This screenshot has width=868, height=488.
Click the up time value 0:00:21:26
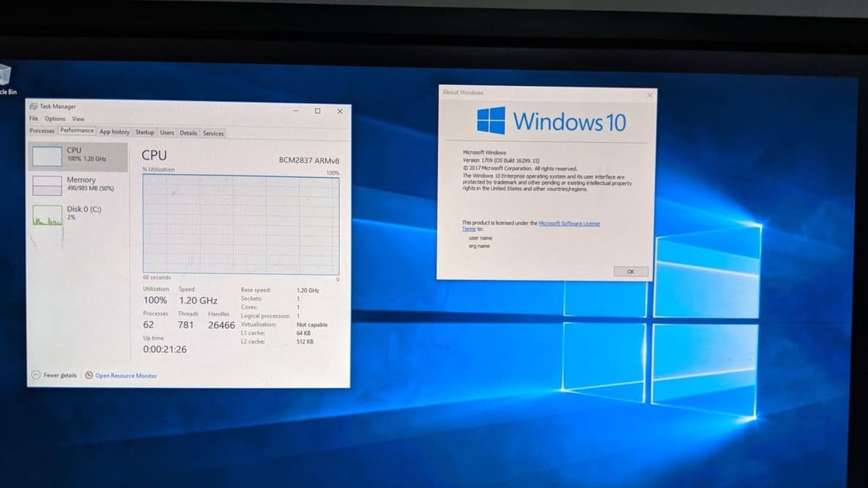click(x=165, y=350)
